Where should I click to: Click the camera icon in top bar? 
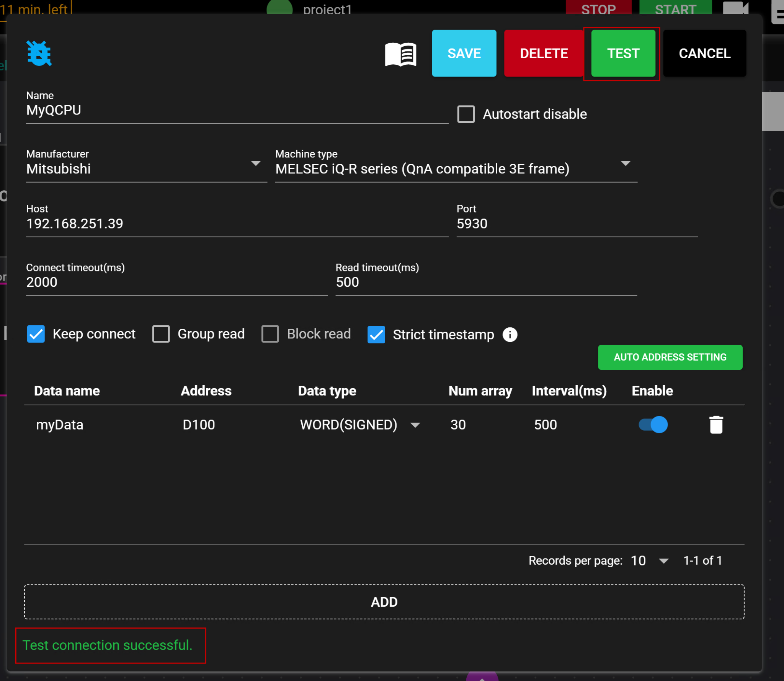coord(735,8)
